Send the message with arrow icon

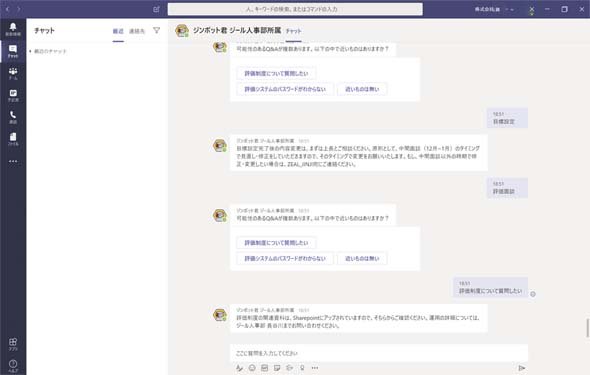click(522, 368)
